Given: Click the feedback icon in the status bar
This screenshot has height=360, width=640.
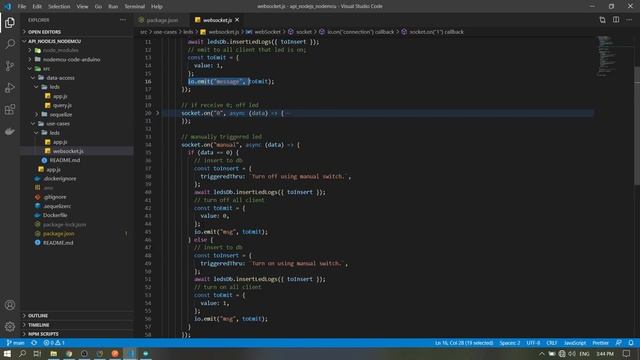Looking at the screenshot, I should click(619, 343).
